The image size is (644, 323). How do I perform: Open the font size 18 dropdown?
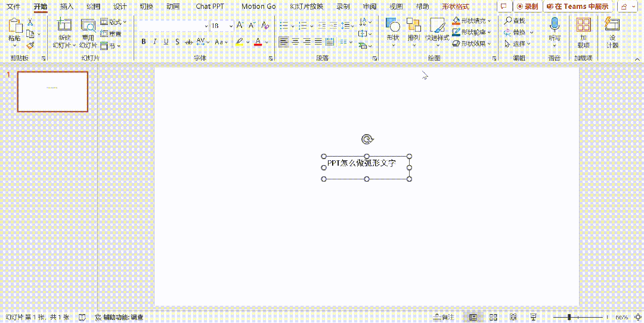click(x=231, y=26)
